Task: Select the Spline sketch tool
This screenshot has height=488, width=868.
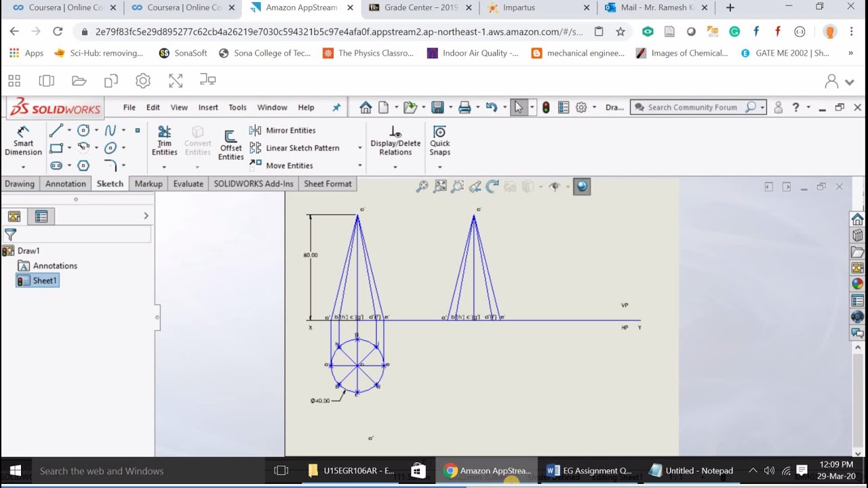Action: (x=111, y=130)
